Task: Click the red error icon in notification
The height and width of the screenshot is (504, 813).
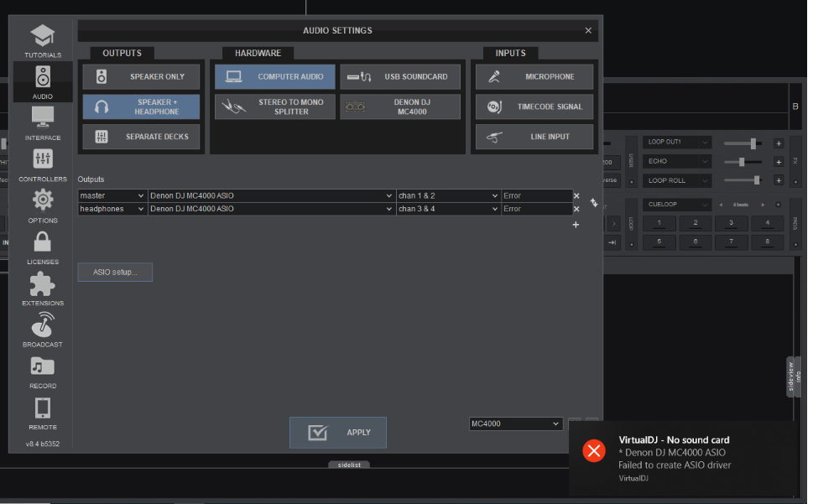Action: pos(594,450)
